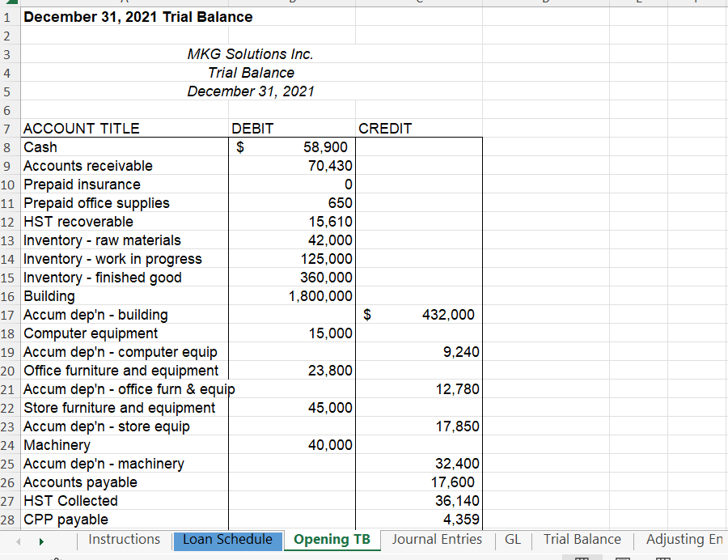Select the Prepaid insurance debit value 0
The height and width of the screenshot is (560, 728).
pos(292,185)
